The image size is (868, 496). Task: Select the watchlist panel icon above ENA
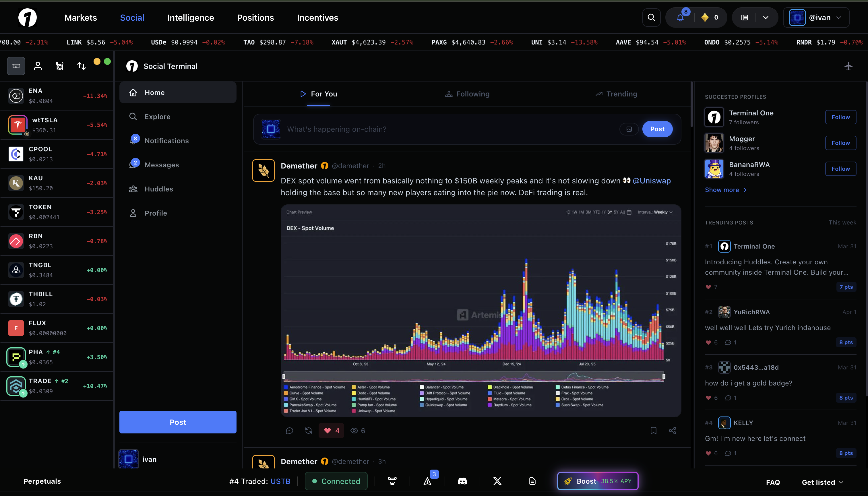point(16,66)
